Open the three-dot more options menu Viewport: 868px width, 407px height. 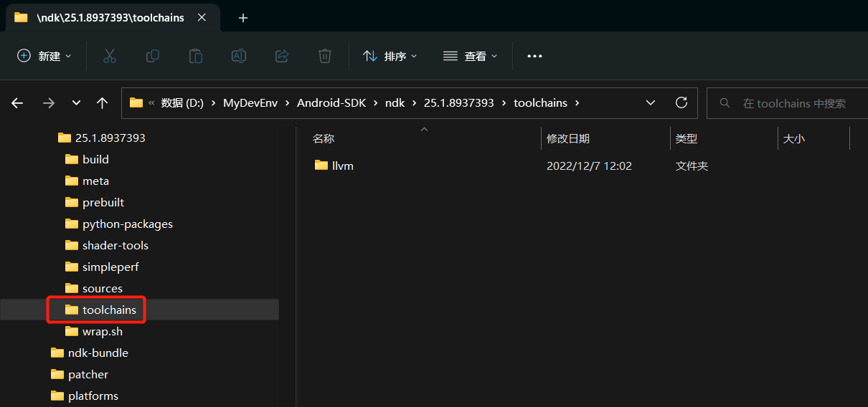534,56
